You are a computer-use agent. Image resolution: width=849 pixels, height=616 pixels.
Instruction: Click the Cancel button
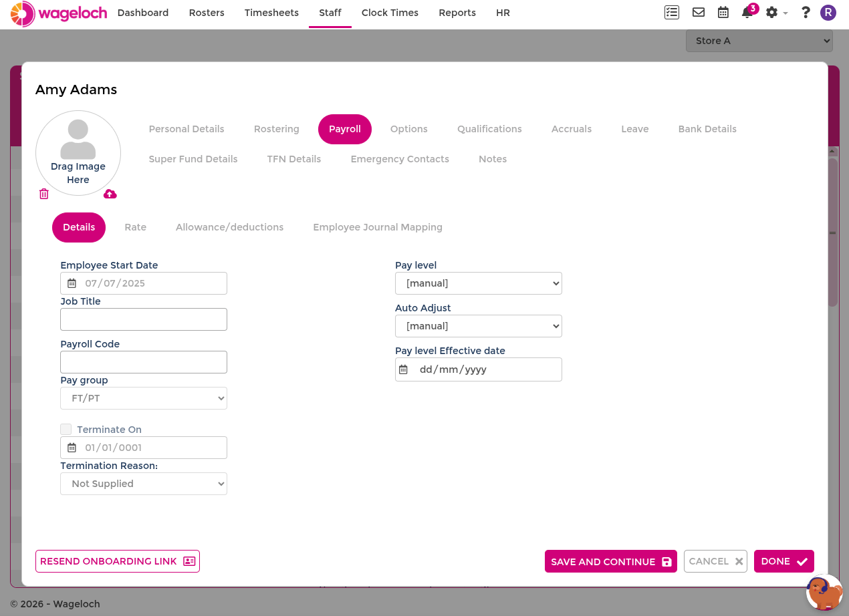coord(715,561)
